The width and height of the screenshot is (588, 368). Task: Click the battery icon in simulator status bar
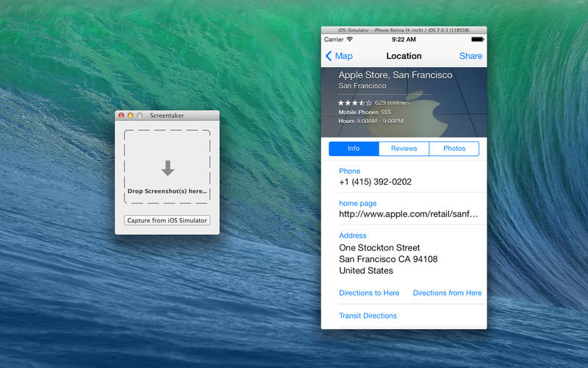477,39
